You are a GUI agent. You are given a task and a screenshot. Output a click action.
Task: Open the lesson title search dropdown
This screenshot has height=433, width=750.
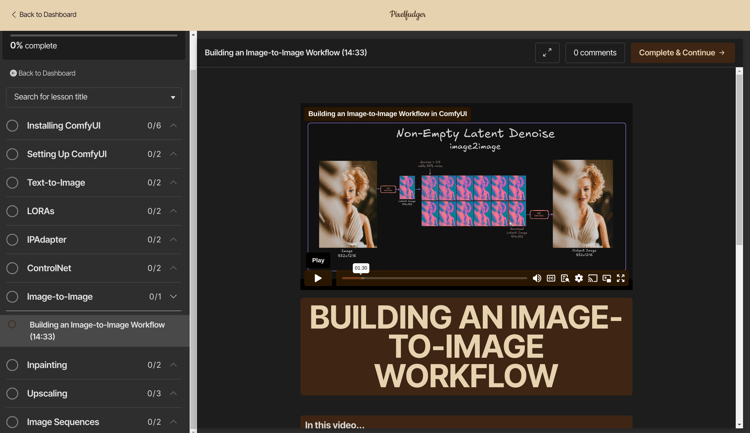click(x=93, y=97)
